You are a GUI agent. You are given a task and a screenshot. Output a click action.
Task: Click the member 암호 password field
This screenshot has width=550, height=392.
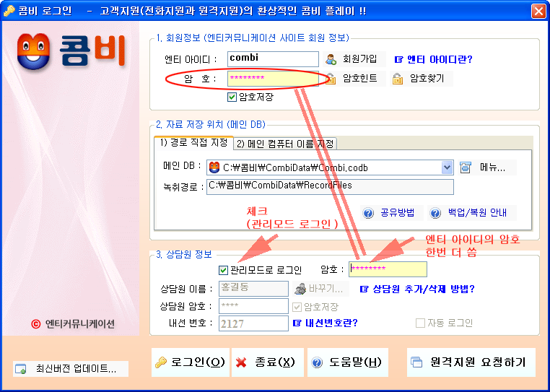(273, 79)
